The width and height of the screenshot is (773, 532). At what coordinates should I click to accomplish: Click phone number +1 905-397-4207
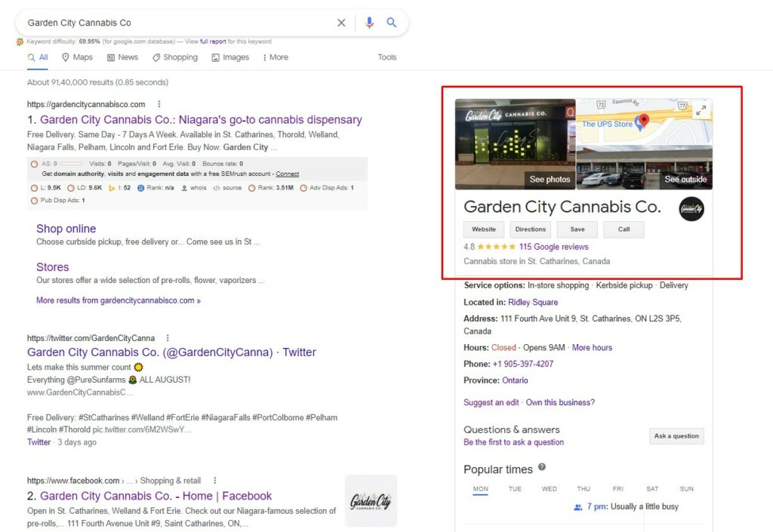[523, 364]
